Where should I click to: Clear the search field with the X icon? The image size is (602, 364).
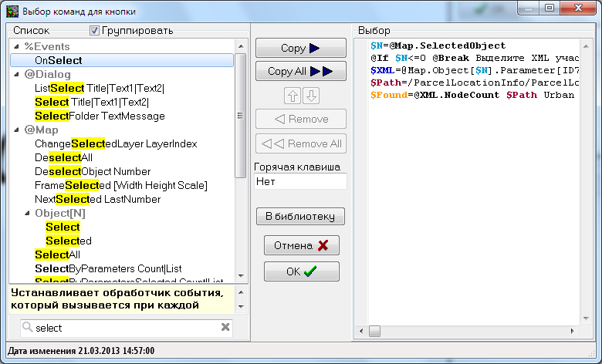point(225,327)
